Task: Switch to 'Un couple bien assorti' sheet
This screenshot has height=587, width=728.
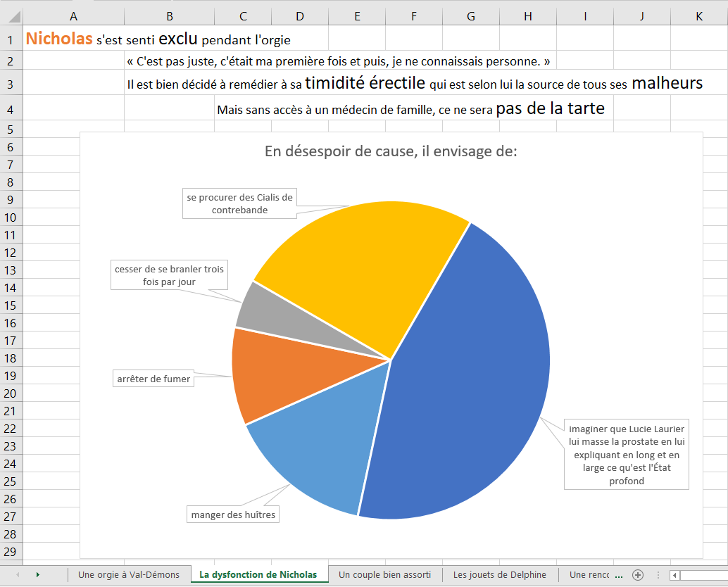Action: pyautogui.click(x=384, y=574)
